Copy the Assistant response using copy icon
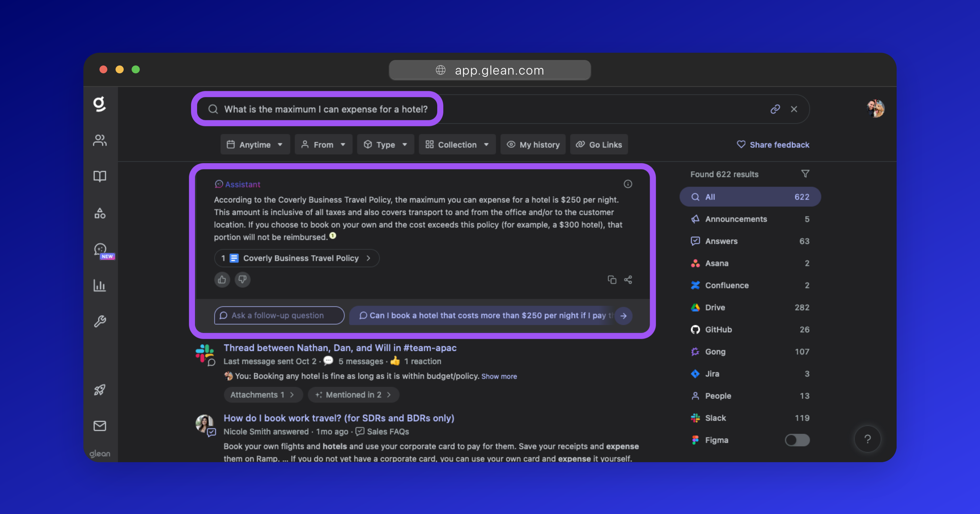The image size is (980, 514). [x=612, y=280]
